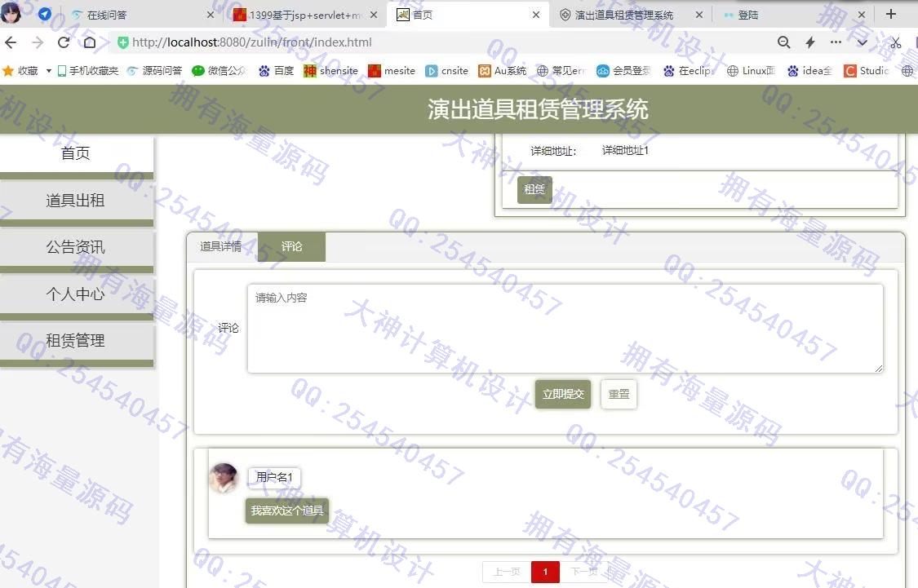Open the 源码问答 bookmark

154,71
